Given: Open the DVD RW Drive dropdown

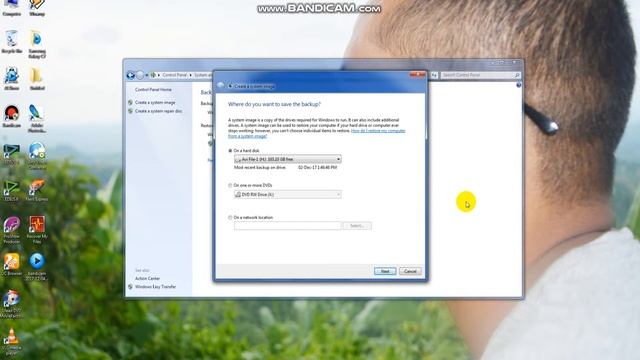Looking at the screenshot, I should (288, 195).
